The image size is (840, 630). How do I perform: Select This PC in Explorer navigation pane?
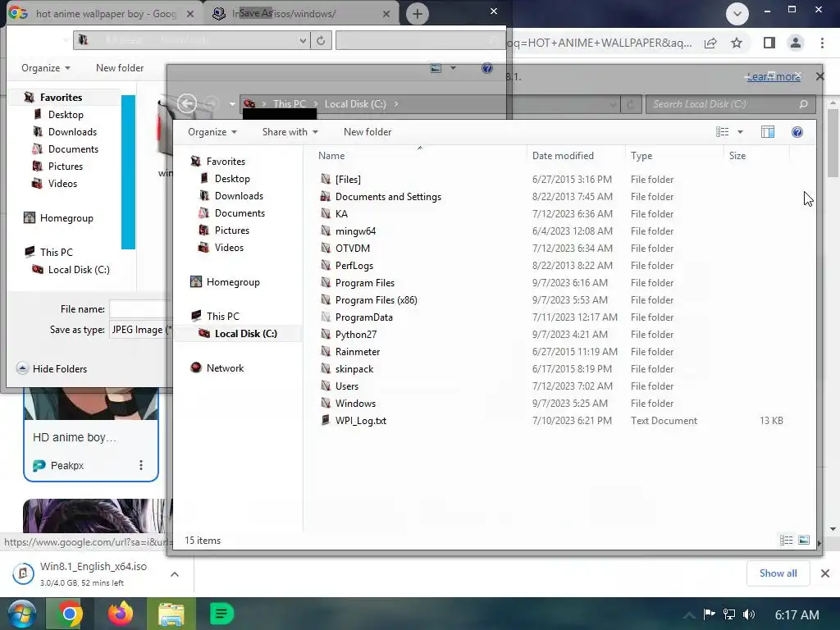[223, 316]
